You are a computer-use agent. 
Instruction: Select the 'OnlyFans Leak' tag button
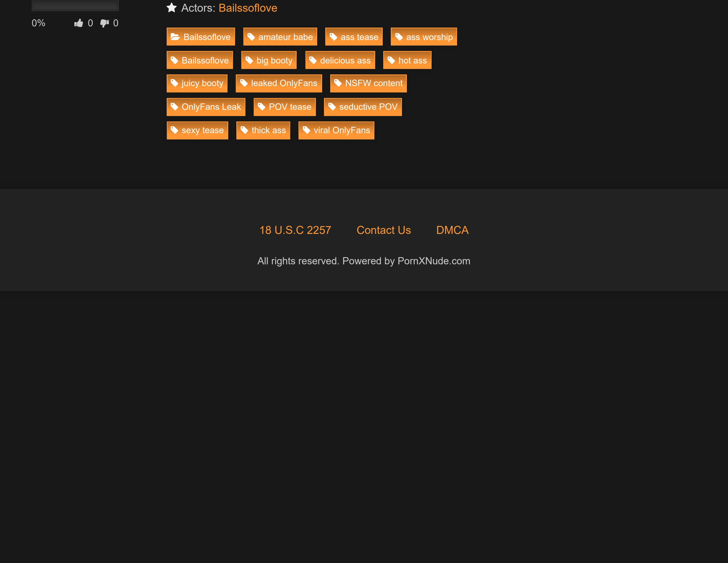(206, 107)
